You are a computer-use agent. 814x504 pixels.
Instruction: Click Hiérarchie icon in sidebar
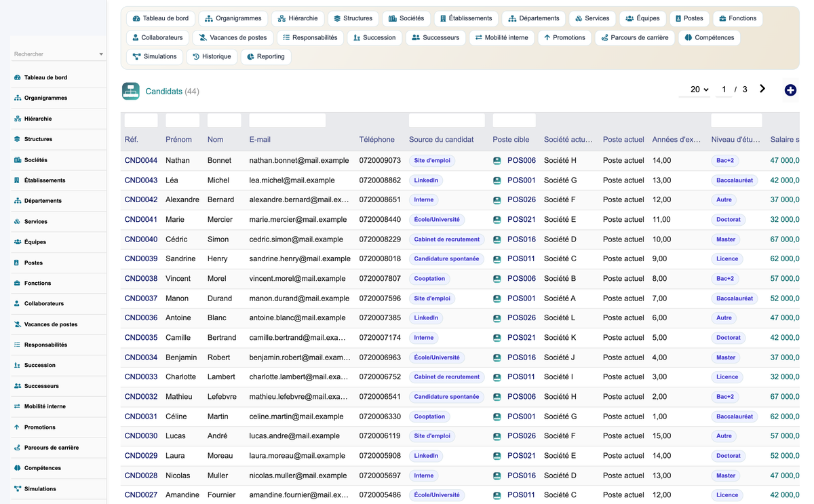pos(17,119)
